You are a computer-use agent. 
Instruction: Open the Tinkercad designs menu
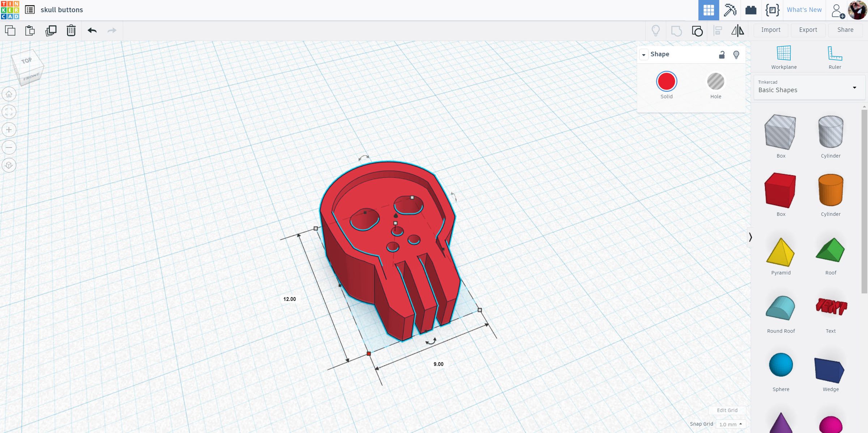(30, 10)
